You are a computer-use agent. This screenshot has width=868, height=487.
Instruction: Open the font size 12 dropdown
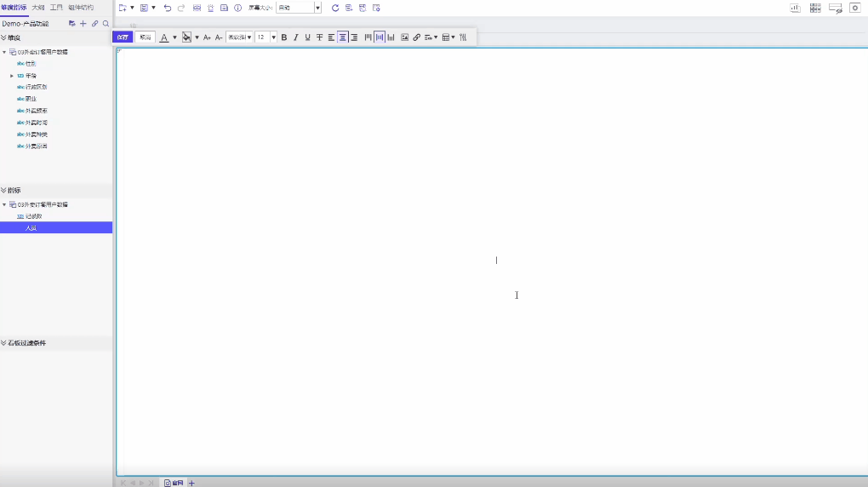pos(266,37)
